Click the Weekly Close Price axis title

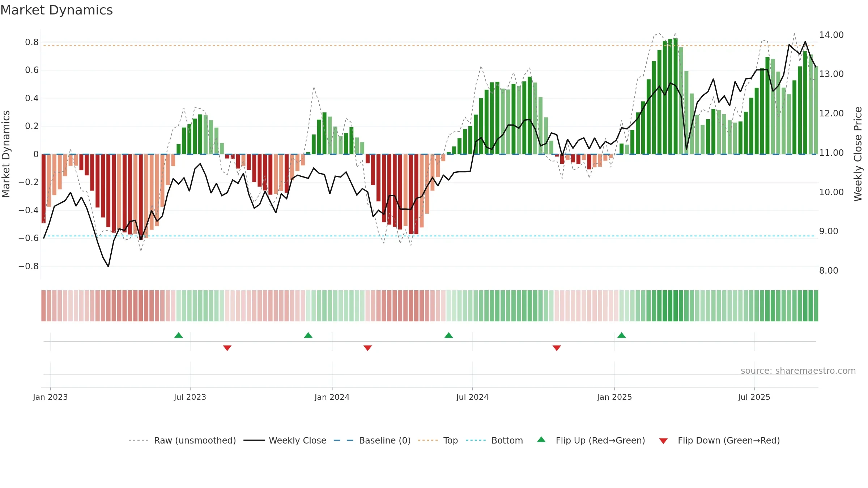click(858, 154)
